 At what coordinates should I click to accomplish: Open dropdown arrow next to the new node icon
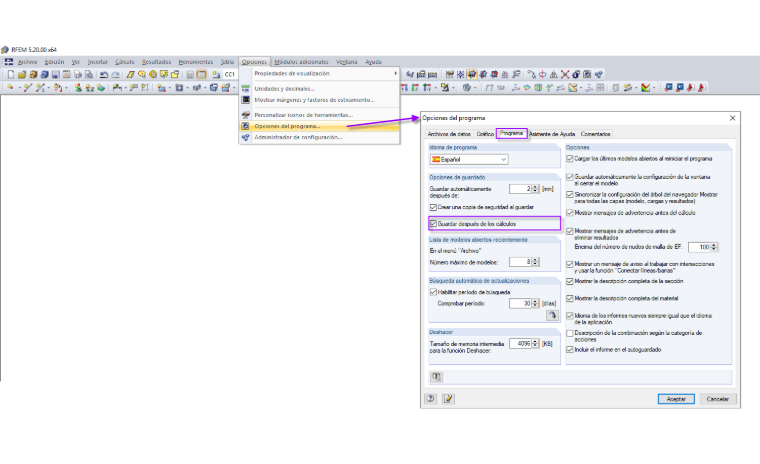[18, 88]
